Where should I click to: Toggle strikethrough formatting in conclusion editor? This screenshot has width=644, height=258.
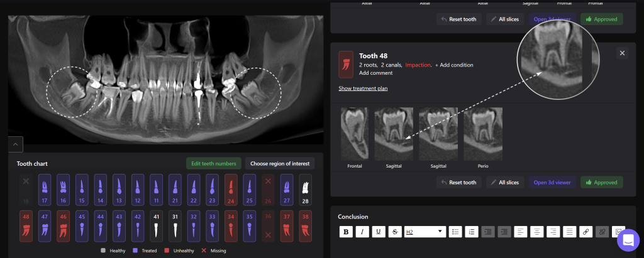click(394, 232)
